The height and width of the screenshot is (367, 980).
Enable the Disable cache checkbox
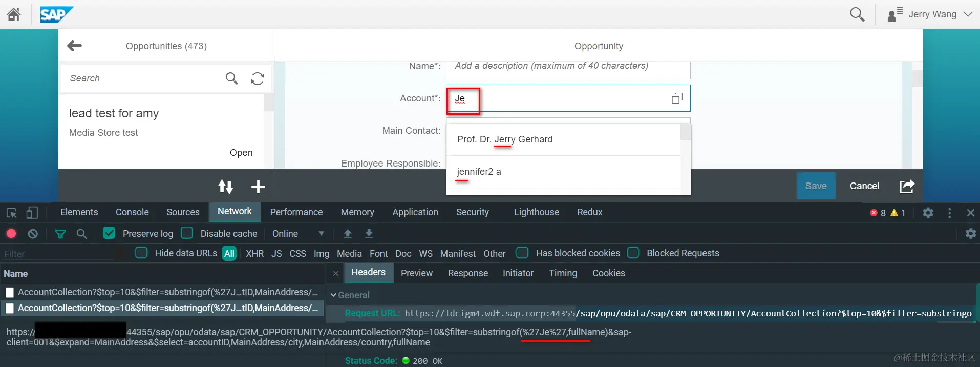tap(187, 233)
